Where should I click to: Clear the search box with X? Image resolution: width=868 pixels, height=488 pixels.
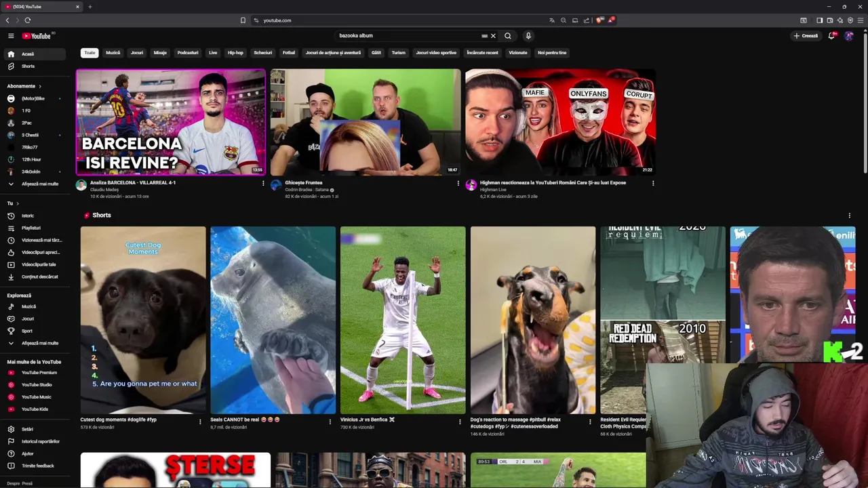(x=494, y=36)
